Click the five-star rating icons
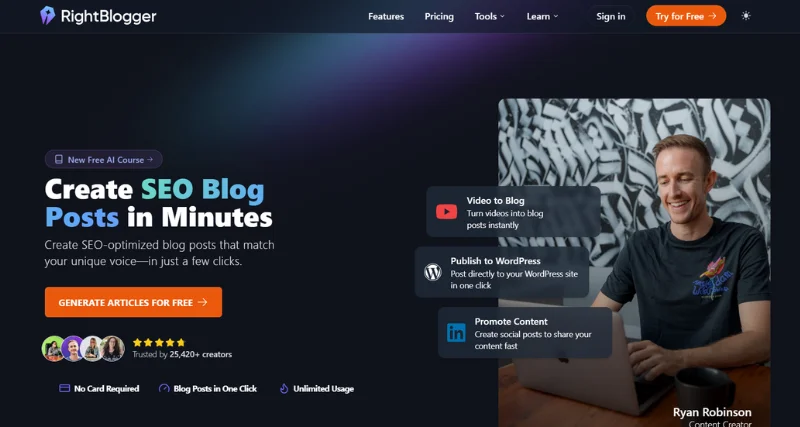Image resolution: width=800 pixels, height=427 pixels. tap(159, 342)
